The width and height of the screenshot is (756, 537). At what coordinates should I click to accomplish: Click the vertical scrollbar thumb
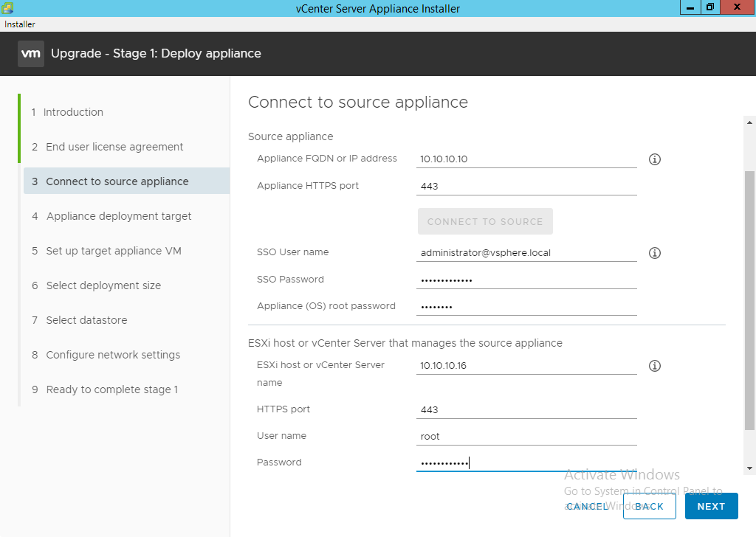click(x=749, y=300)
